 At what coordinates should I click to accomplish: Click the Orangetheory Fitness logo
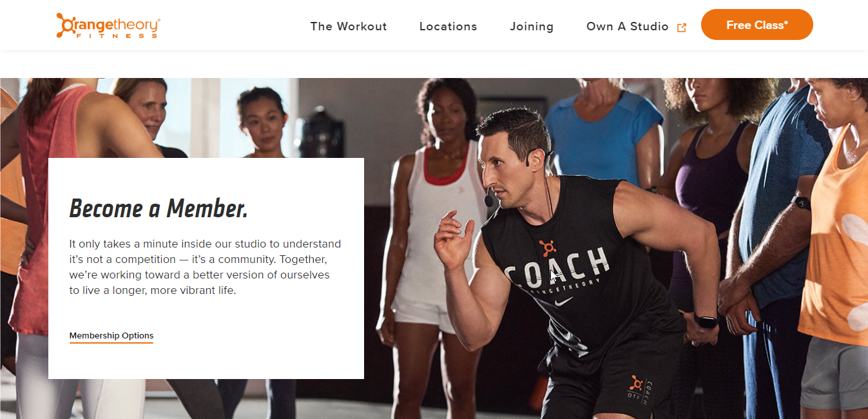click(108, 25)
